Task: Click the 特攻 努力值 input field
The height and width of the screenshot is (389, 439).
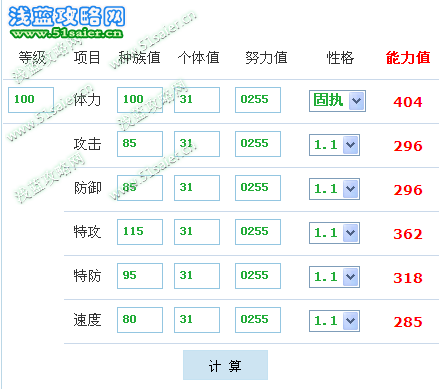Action: [258, 232]
